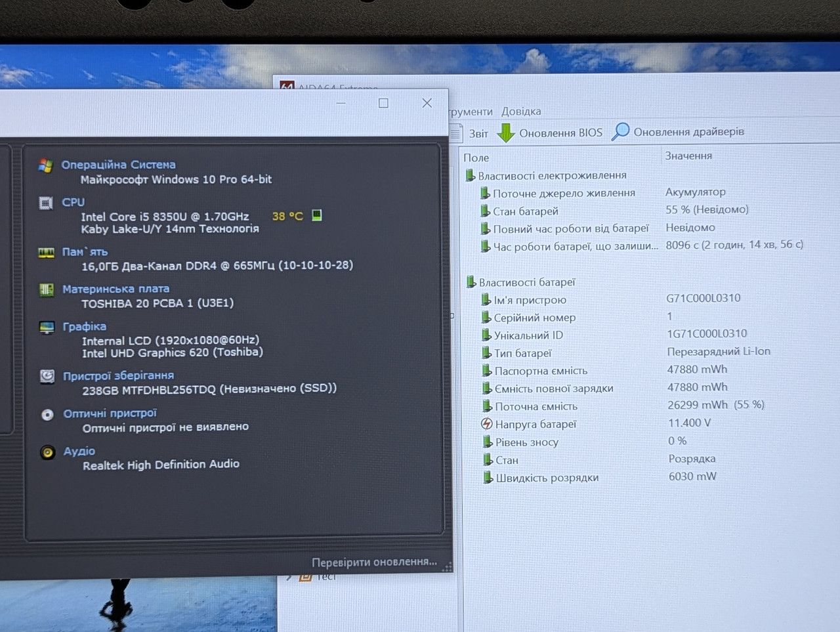Select the Realtek High Definition Audio line
The height and width of the screenshot is (632, 840).
[x=161, y=465]
